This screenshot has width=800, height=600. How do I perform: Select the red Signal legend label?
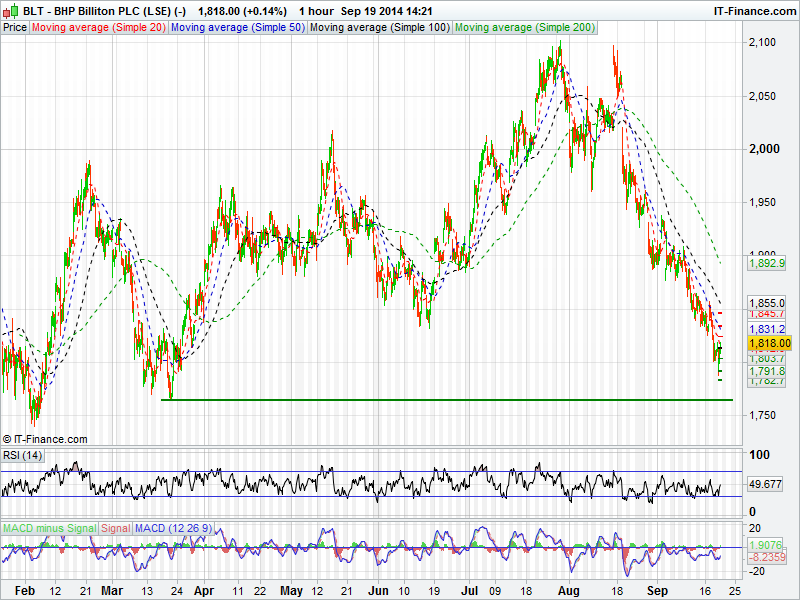(115, 527)
